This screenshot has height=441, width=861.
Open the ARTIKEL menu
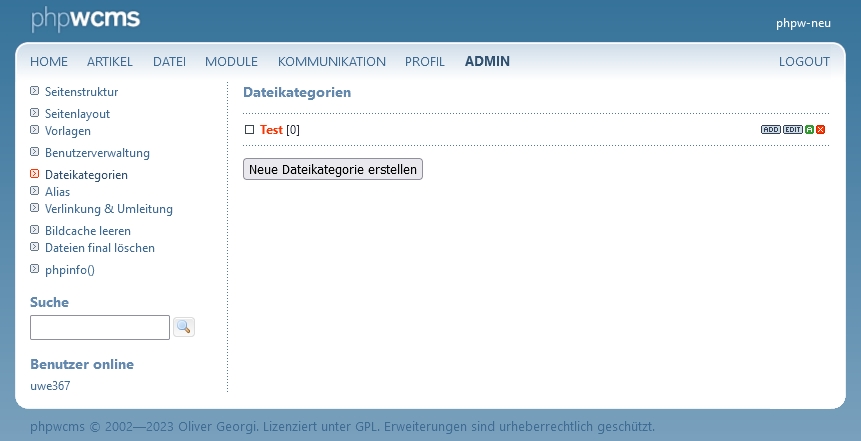[110, 62]
